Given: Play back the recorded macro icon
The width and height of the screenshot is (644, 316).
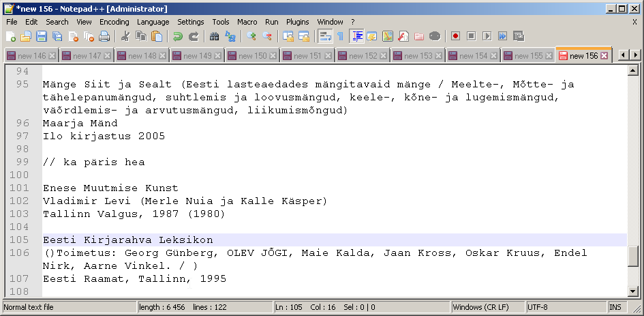Looking at the screenshot, I should tap(487, 36).
